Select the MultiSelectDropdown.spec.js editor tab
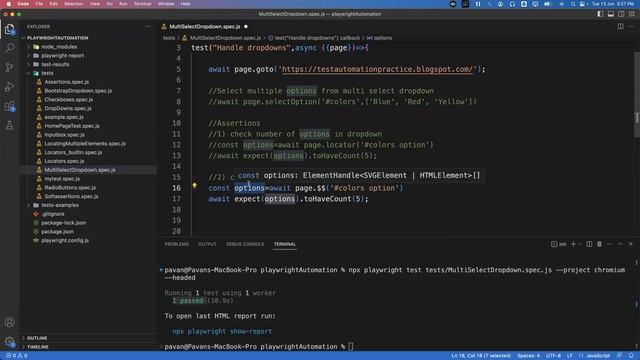Viewport: 640px width, 360px height. (x=204, y=27)
